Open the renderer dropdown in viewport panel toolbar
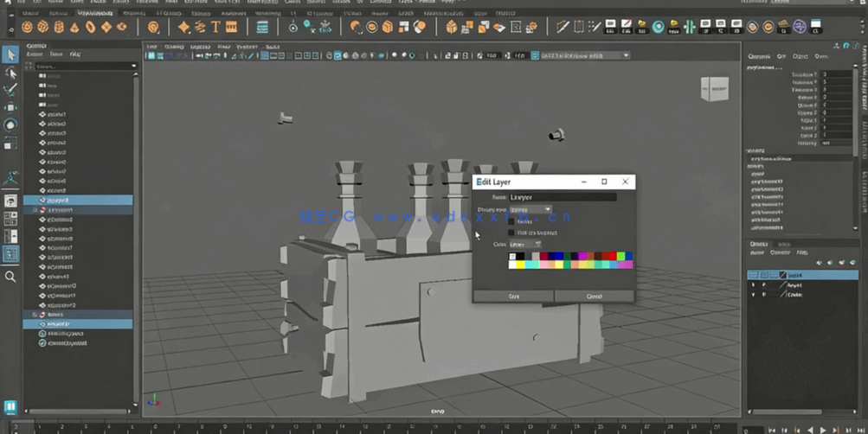Image resolution: width=868 pixels, height=434 pixels. coord(584,55)
